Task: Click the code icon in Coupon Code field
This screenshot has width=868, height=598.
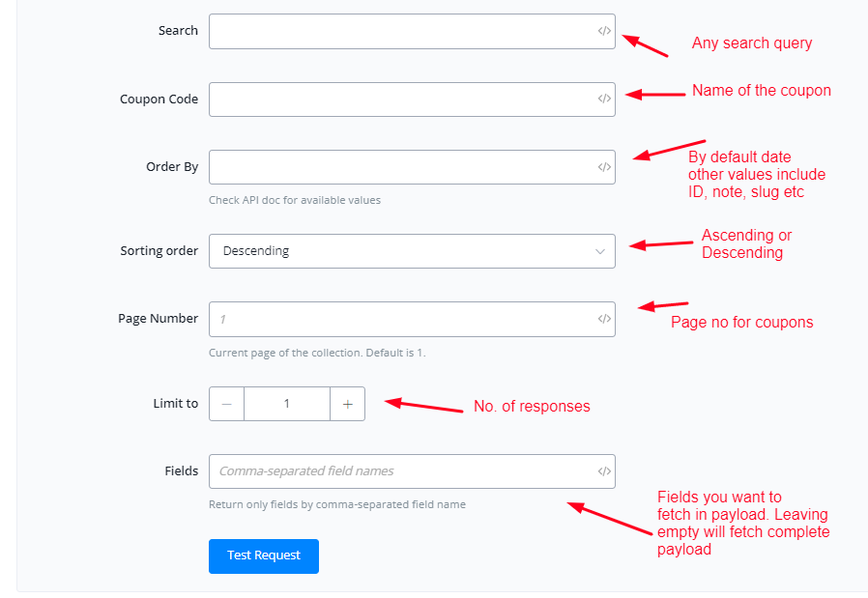Action: [604, 99]
